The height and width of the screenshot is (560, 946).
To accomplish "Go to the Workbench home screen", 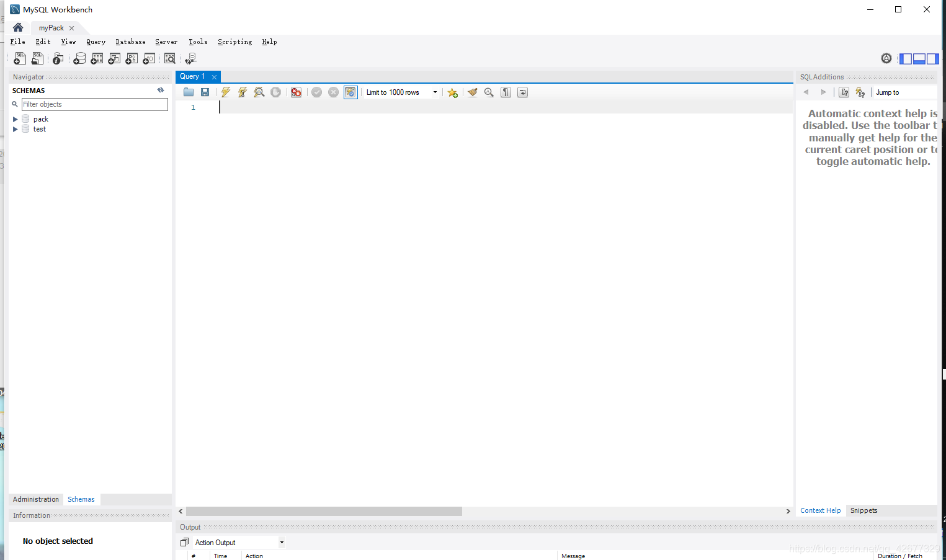I will point(18,27).
